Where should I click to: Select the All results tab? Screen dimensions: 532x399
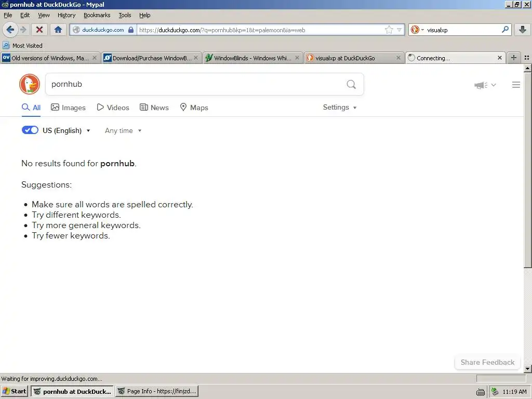click(x=31, y=108)
